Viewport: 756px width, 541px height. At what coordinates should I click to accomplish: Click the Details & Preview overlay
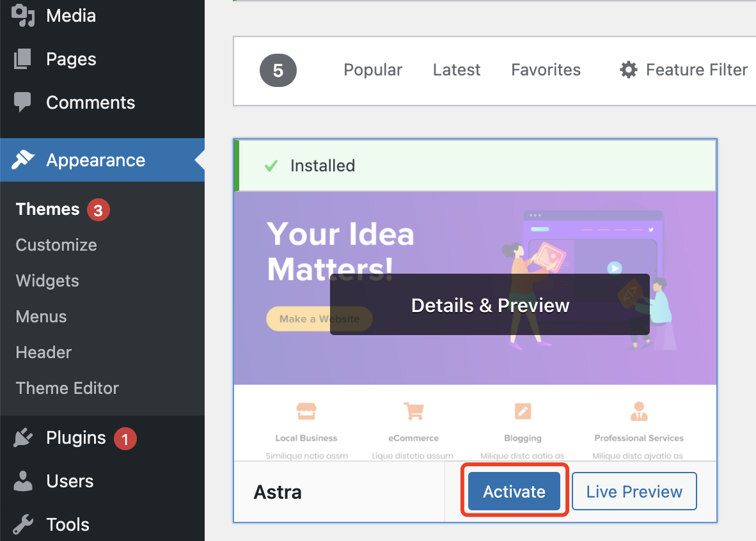click(490, 305)
